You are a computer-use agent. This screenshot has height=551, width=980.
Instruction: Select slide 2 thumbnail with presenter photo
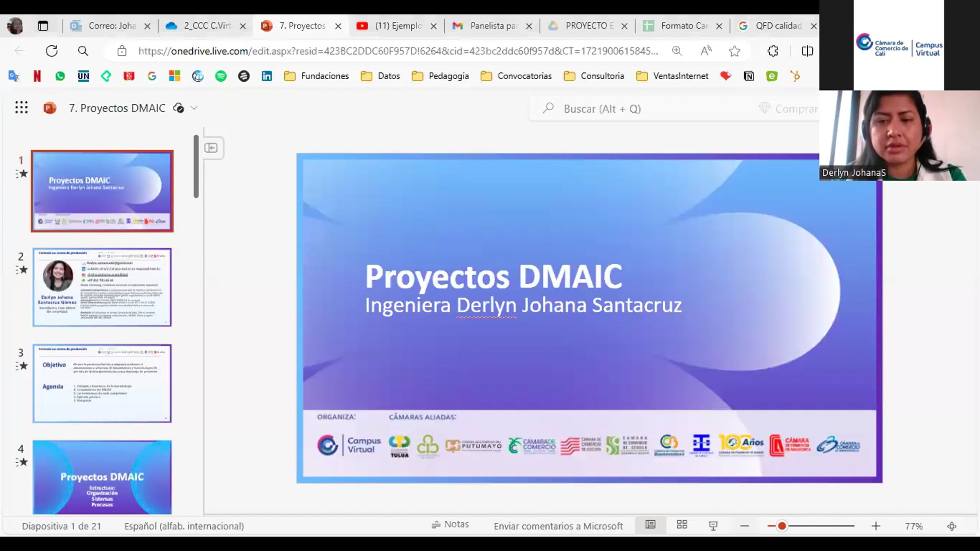pyautogui.click(x=102, y=287)
